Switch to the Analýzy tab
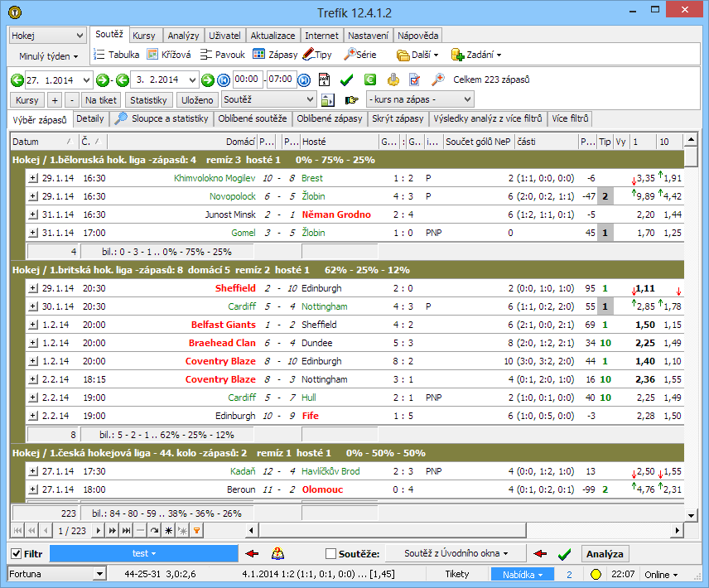 pyautogui.click(x=182, y=36)
